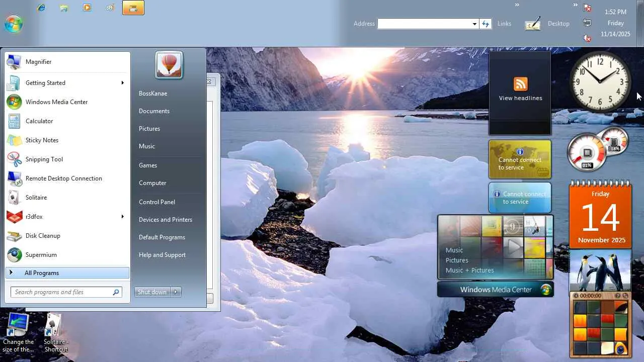Select the 'Change the size of the...' desktop shortcut
644x362 pixels.
point(18,333)
